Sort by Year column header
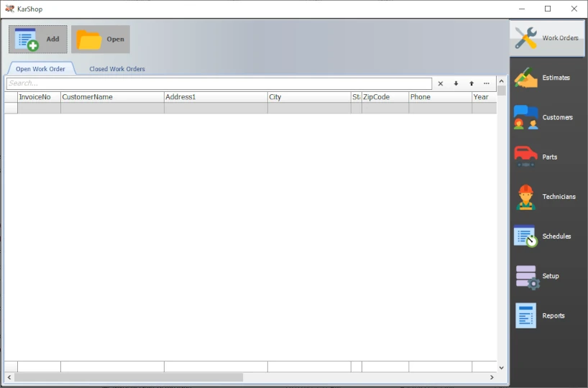Viewport: 588px width, 388px height. [x=484, y=97]
